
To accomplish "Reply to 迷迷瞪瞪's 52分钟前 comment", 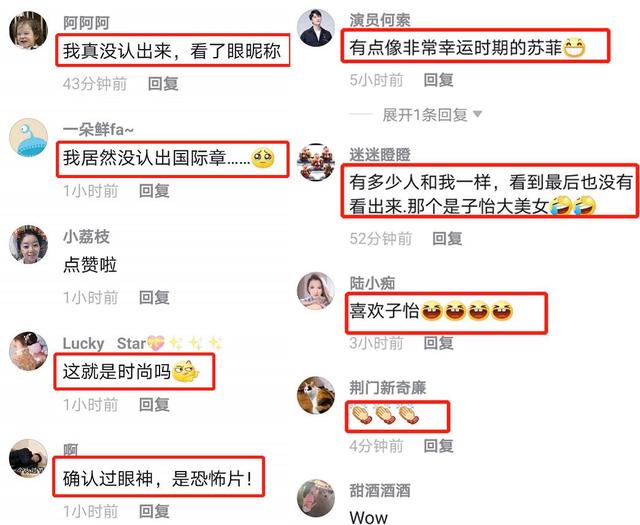I will [447, 238].
